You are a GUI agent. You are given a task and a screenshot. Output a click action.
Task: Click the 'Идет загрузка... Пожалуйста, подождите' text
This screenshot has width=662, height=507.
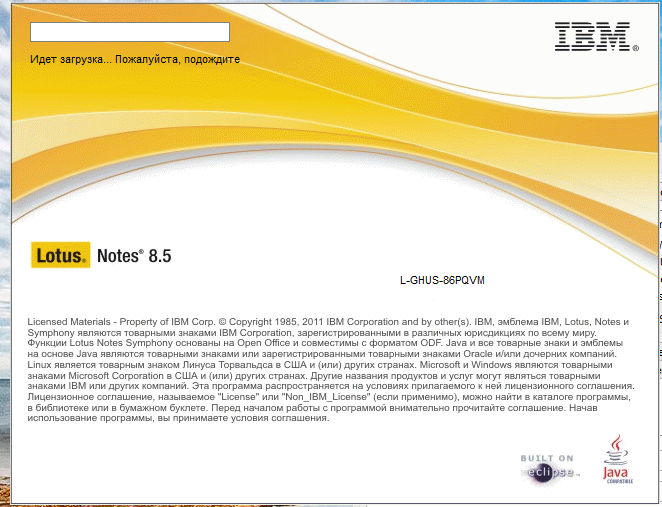click(x=135, y=59)
